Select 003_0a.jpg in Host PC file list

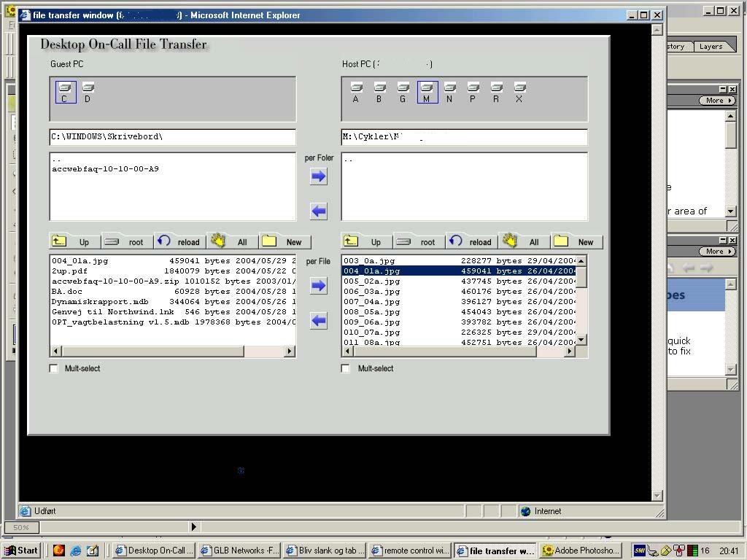click(x=460, y=261)
